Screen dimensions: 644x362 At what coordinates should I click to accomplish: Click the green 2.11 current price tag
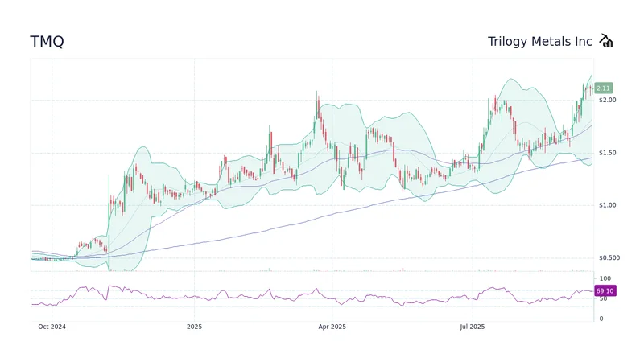(x=603, y=88)
